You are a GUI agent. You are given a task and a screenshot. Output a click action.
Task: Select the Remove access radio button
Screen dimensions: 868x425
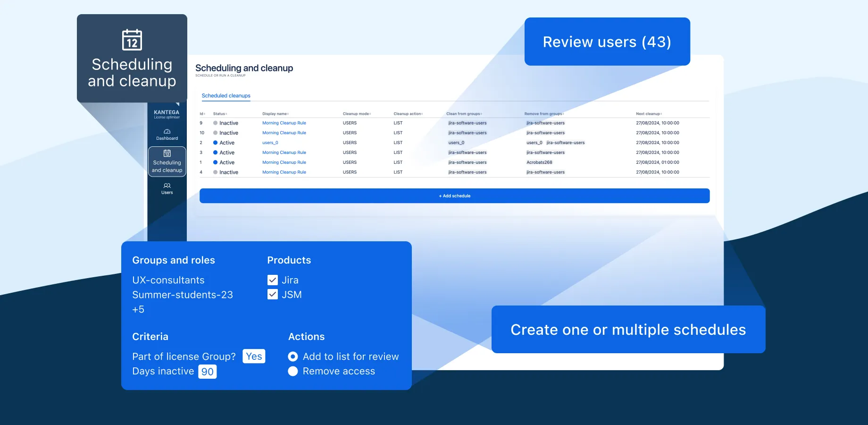293,371
